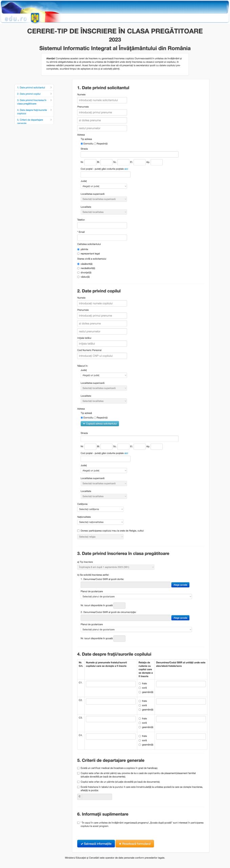Click the X icon on 'Resetează formularul'
This screenshot has width=230, height=868.
point(120,844)
